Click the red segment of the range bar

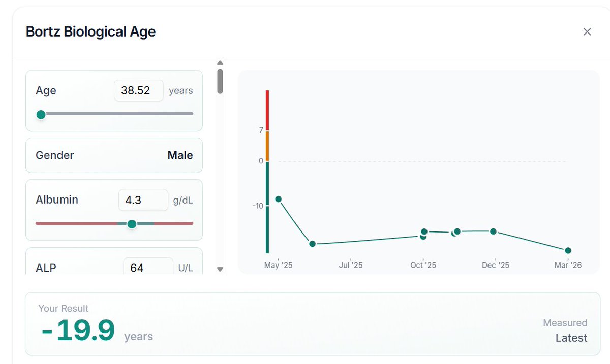click(267, 111)
